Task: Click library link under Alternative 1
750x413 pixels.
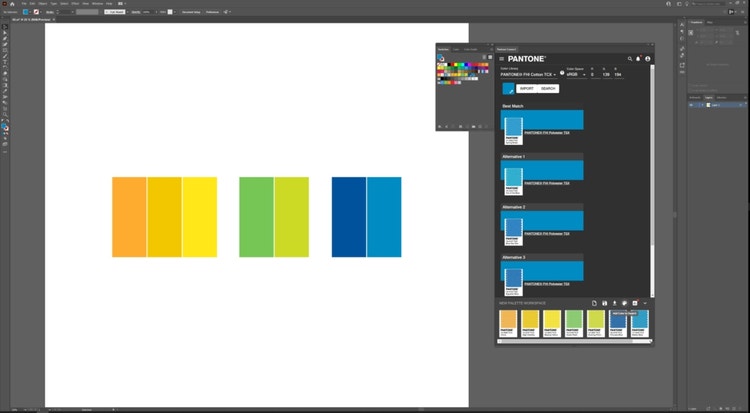Action: (547, 183)
